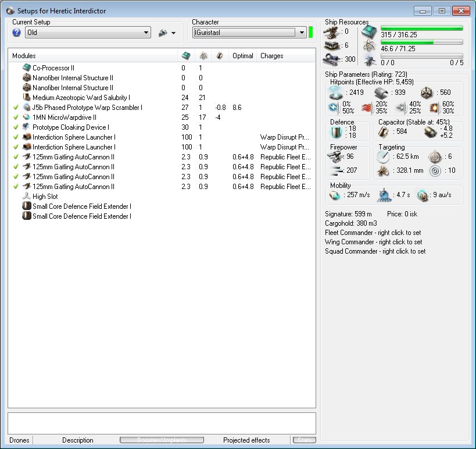Image resolution: width=476 pixels, height=449 pixels.
Task: Toggle the second Interdiction Sphere Launcher checkmark
Action: click(16, 147)
